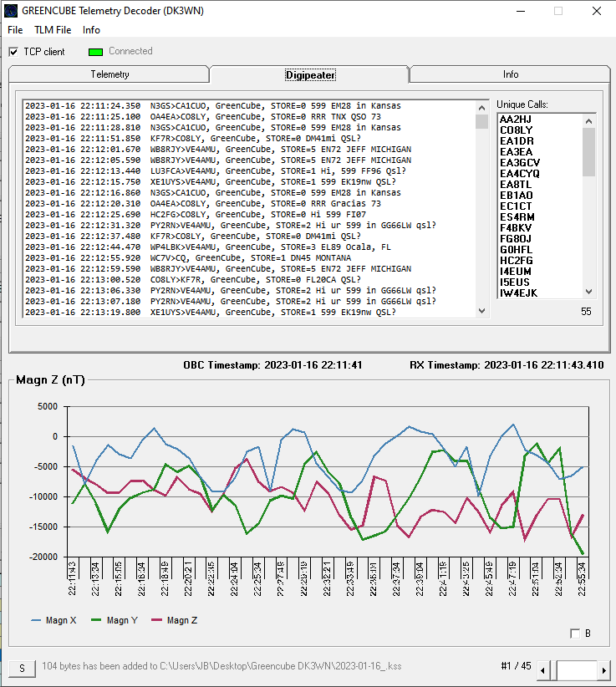Enable the B checkbox below the chart

click(575, 634)
